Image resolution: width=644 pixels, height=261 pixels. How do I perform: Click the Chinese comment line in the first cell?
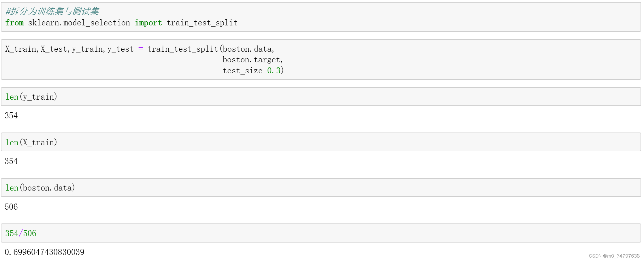coord(52,12)
